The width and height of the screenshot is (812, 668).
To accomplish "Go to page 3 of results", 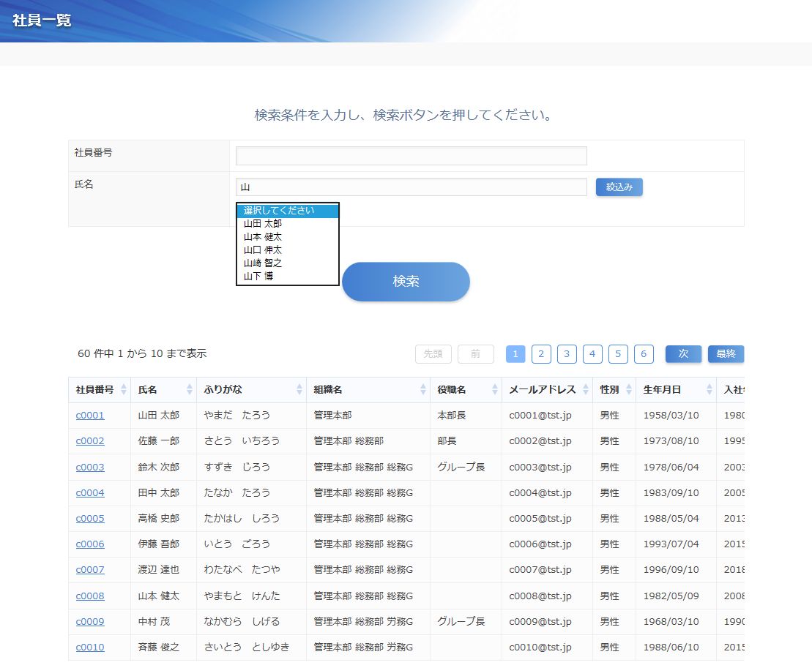I will [x=567, y=354].
